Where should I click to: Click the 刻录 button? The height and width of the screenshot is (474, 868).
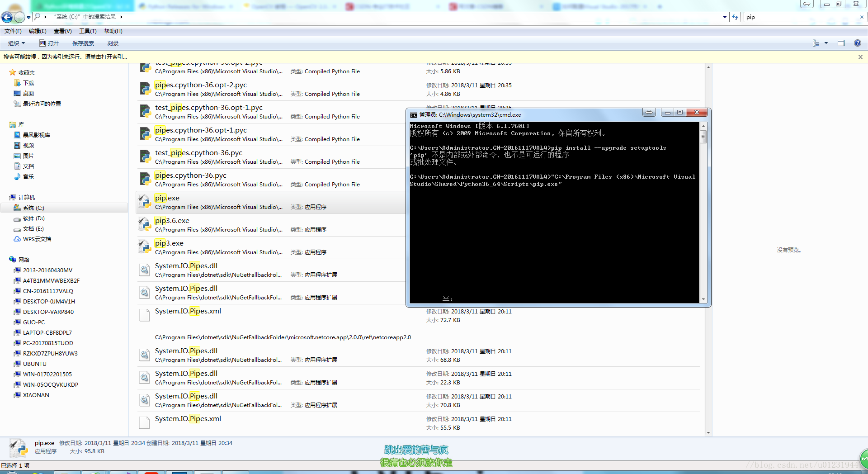click(113, 43)
